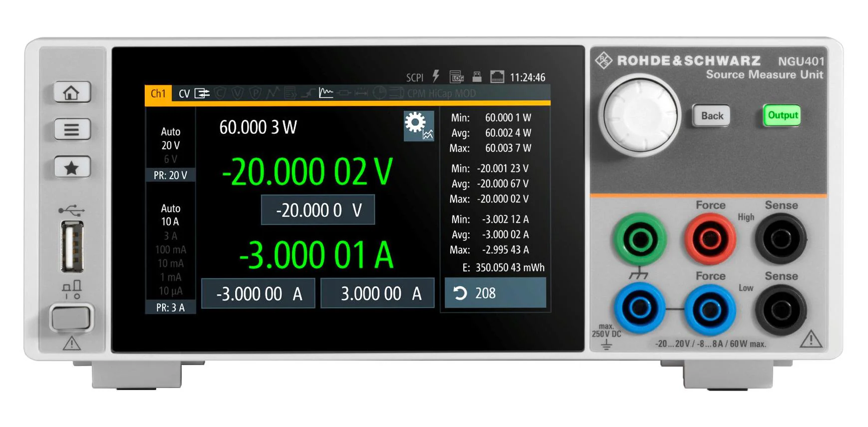Tap the resistor mode icon
868x427 pixels.
click(x=344, y=93)
